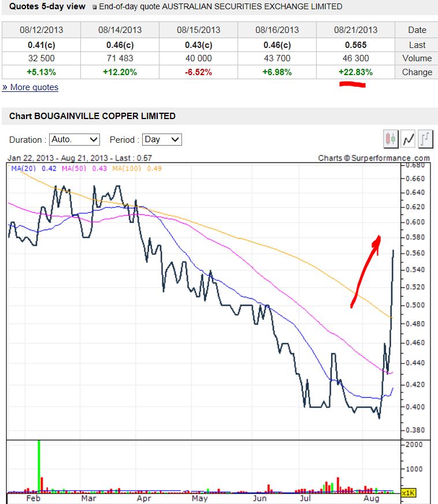The width and height of the screenshot is (438, 504).
Task: Click the last price 0.565
Action: click(x=356, y=45)
